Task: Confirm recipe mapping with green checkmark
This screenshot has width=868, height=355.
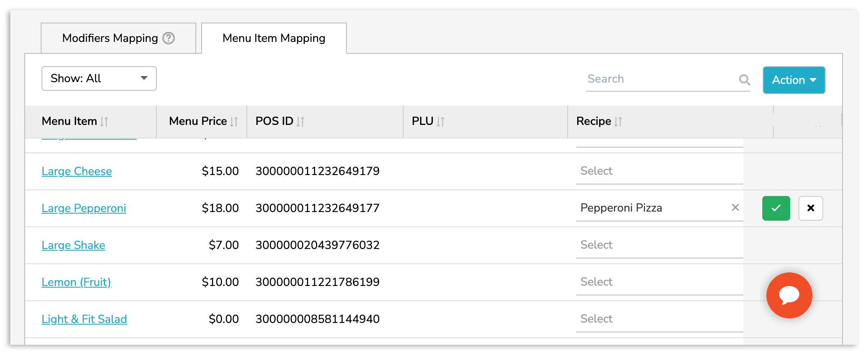Action: [775, 208]
